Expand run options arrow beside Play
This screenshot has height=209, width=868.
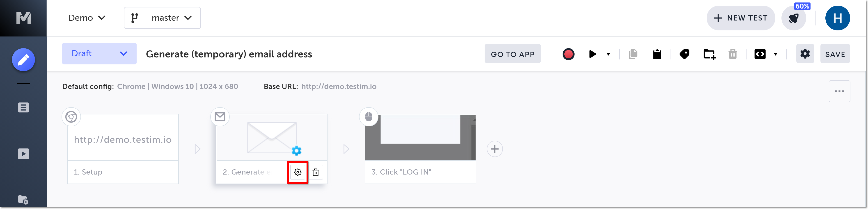coord(608,54)
